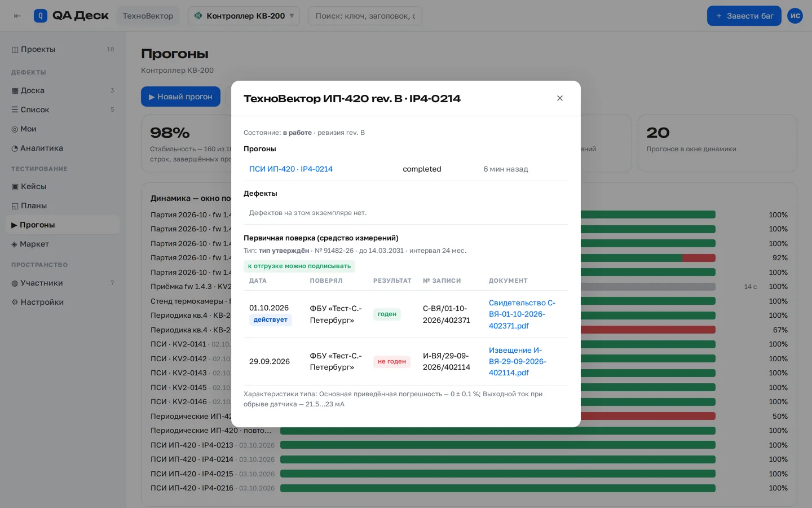Open Аналитика in the sidebar
The width and height of the screenshot is (812, 508).
tap(63, 148)
